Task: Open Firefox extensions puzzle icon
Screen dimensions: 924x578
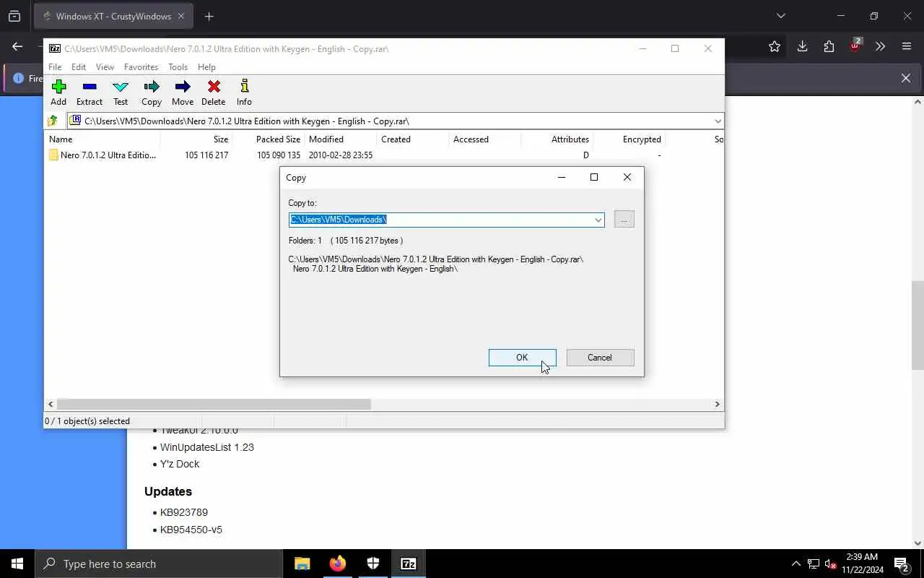Action: [829, 46]
